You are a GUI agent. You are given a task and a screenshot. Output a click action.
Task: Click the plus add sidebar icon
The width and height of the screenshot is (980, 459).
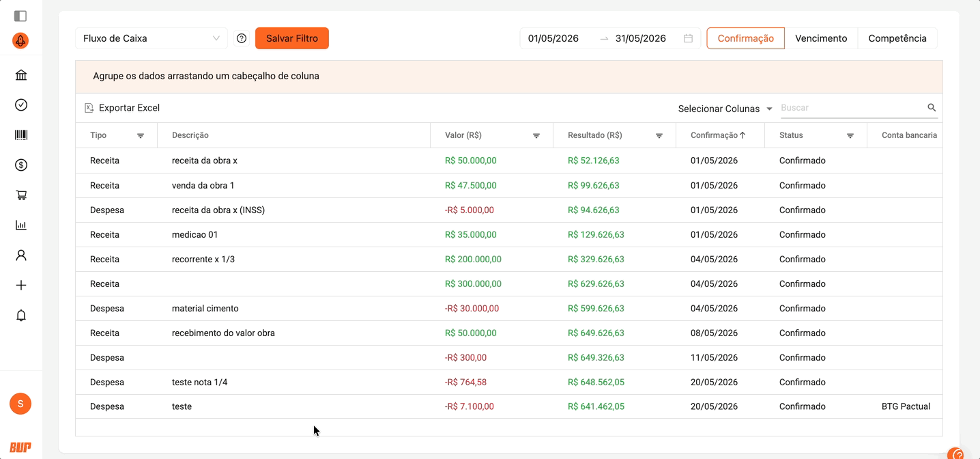click(x=21, y=286)
